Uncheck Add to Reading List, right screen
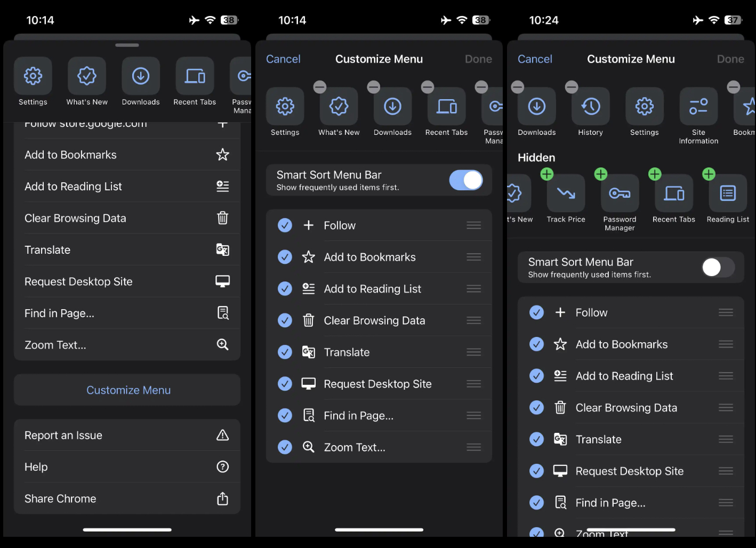The height and width of the screenshot is (548, 756). click(537, 376)
